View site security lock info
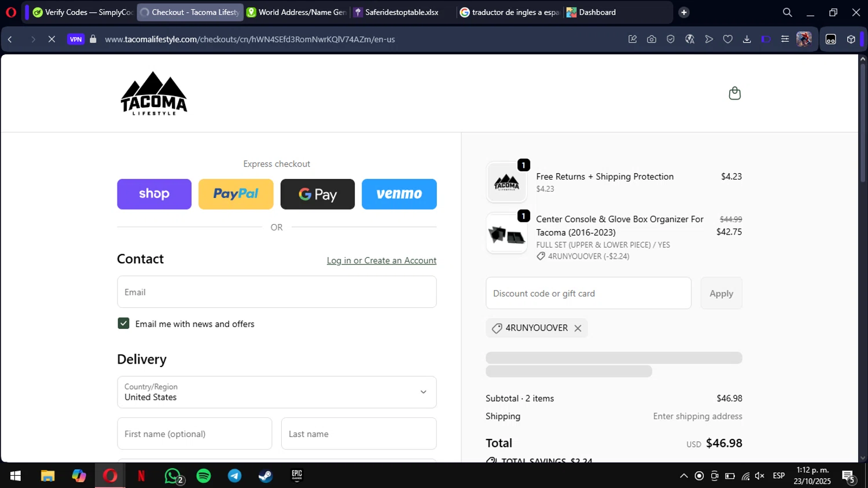This screenshot has height=488, width=868. 93,39
